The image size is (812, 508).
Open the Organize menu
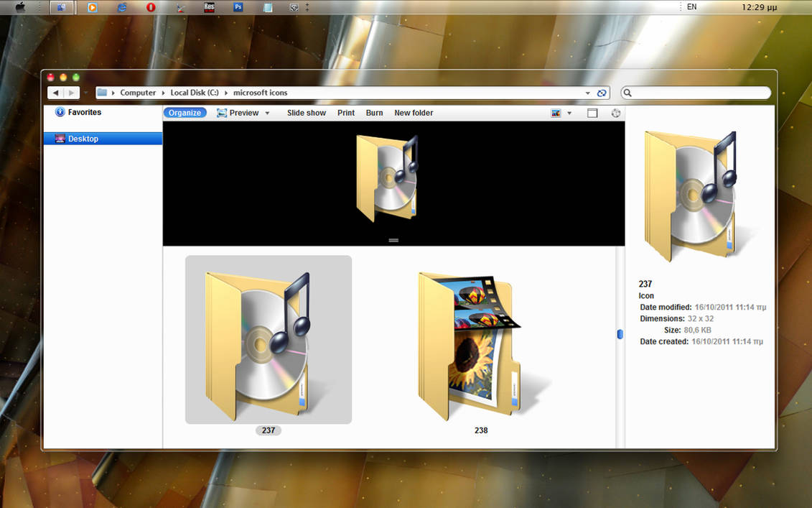pos(185,113)
